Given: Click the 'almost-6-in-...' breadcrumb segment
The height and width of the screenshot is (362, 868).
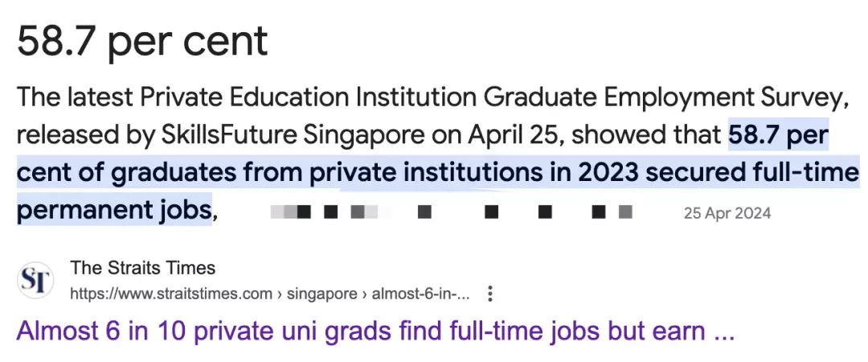Looking at the screenshot, I should tap(420, 294).
